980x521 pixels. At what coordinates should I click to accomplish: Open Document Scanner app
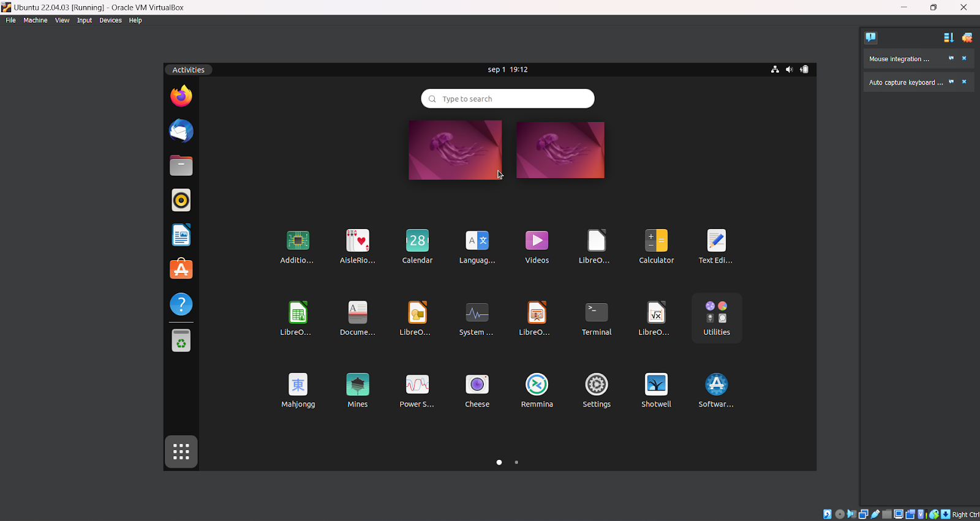[358, 318]
